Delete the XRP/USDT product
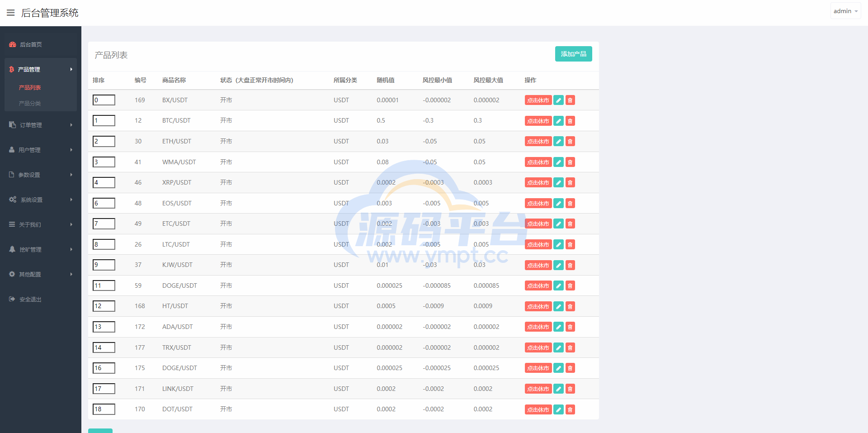The image size is (868, 433). coord(570,182)
